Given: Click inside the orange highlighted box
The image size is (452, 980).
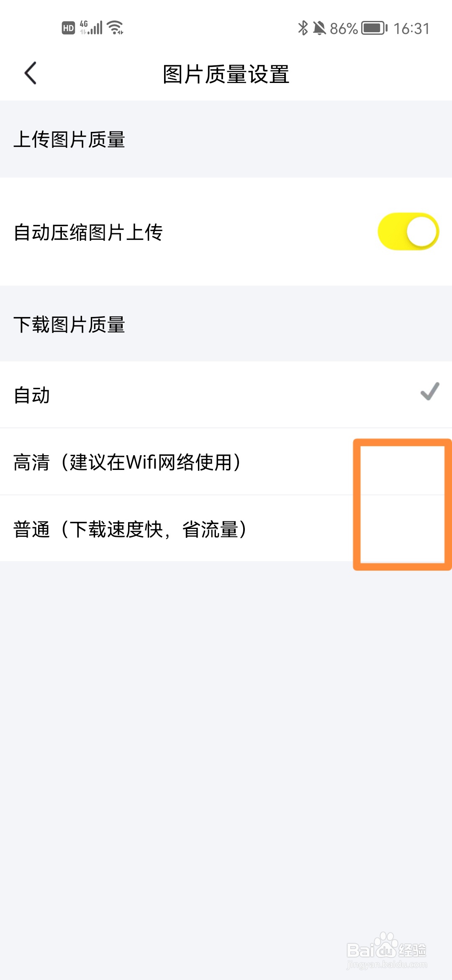Looking at the screenshot, I should point(401,503).
